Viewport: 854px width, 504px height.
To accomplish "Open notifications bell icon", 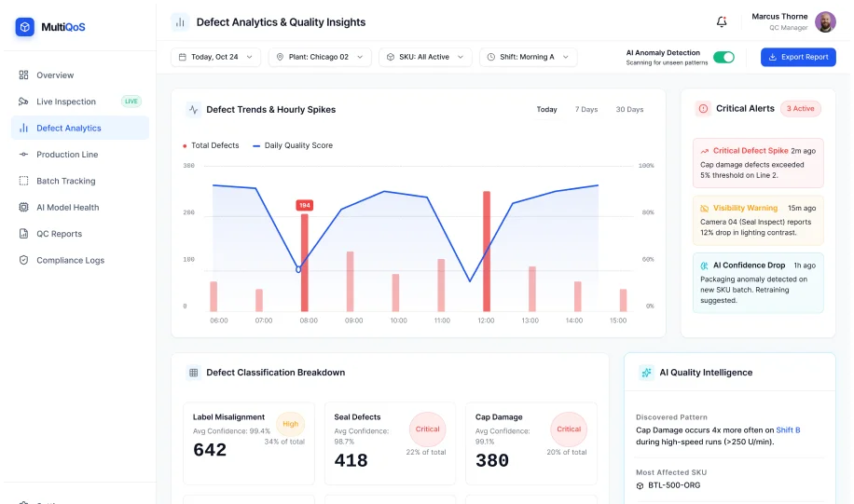I will (x=721, y=21).
